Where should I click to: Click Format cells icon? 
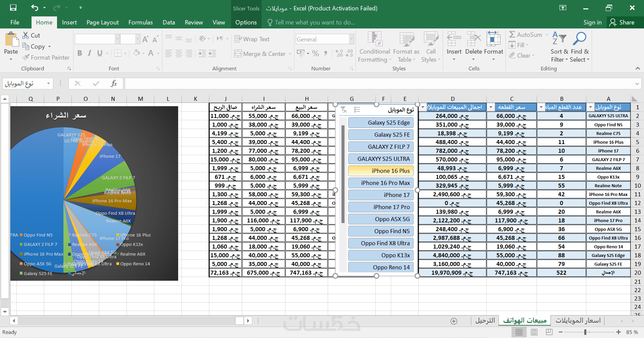click(493, 39)
